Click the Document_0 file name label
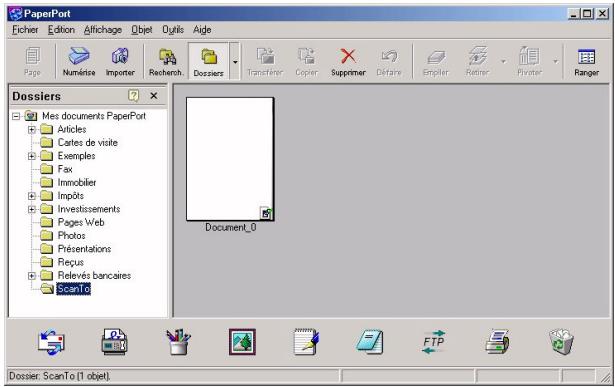 pyautogui.click(x=231, y=227)
